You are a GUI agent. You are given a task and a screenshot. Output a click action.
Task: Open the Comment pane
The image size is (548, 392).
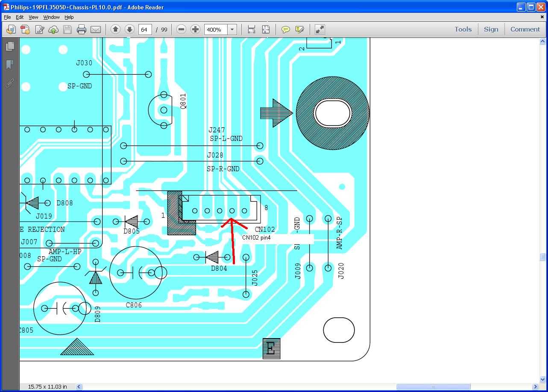click(525, 29)
